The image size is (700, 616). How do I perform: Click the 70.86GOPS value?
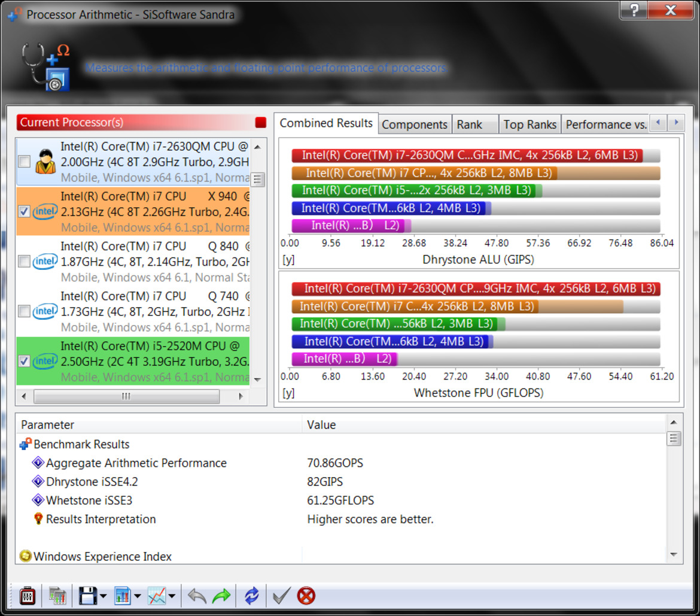click(x=335, y=463)
